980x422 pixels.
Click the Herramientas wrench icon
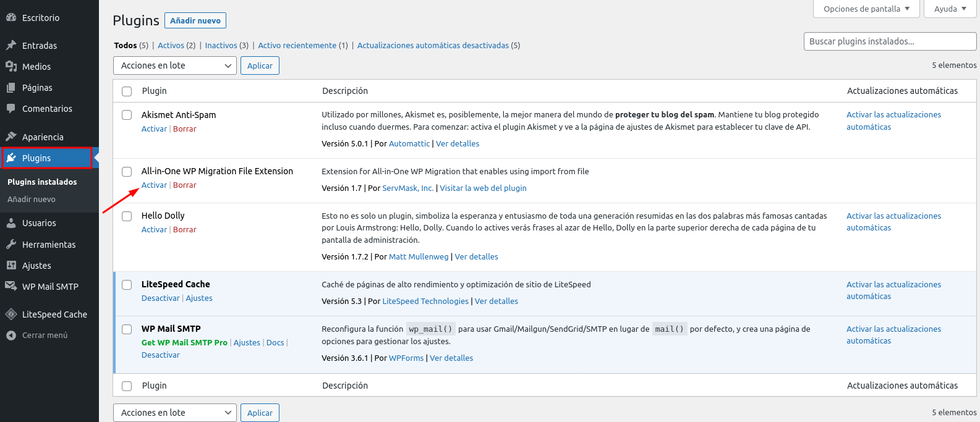coord(11,245)
